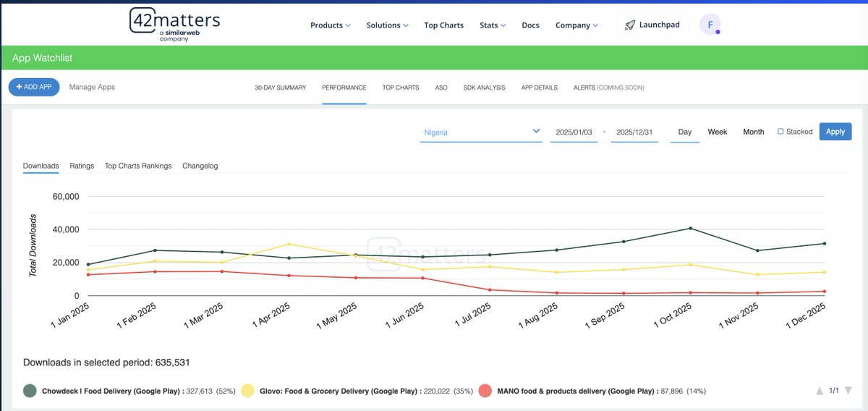
Task: Expand the Stats menu
Action: point(493,25)
